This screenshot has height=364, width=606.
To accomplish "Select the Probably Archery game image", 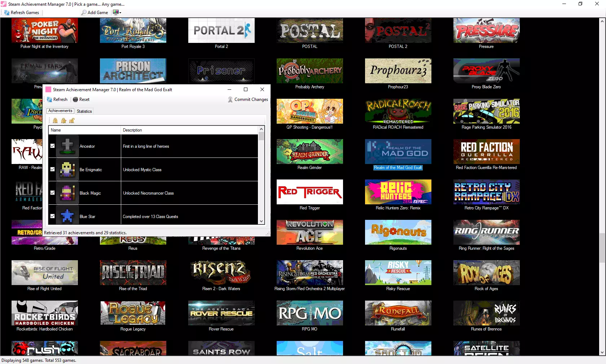I will coord(310,71).
